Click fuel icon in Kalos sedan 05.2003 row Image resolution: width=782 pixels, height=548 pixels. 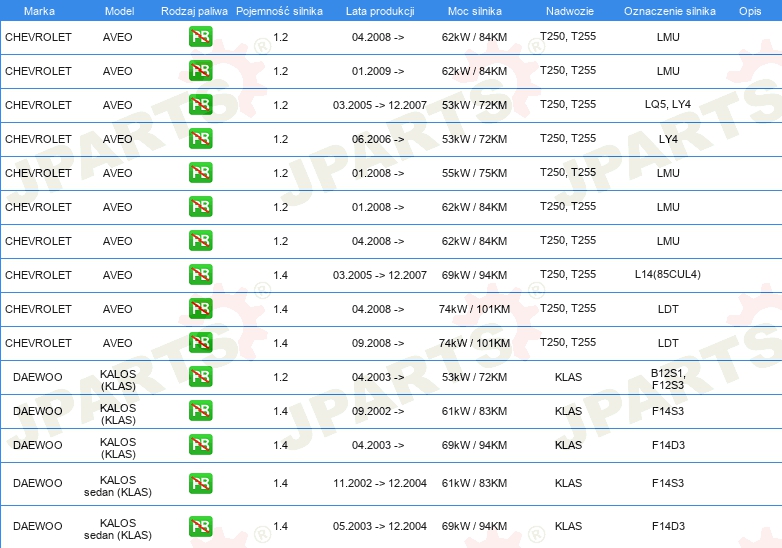200,526
